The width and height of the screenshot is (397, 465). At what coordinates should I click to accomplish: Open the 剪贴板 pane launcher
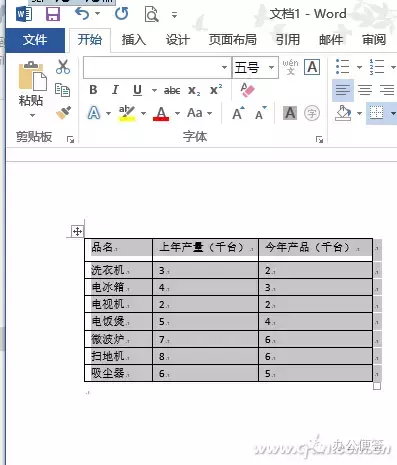[x=70, y=139]
